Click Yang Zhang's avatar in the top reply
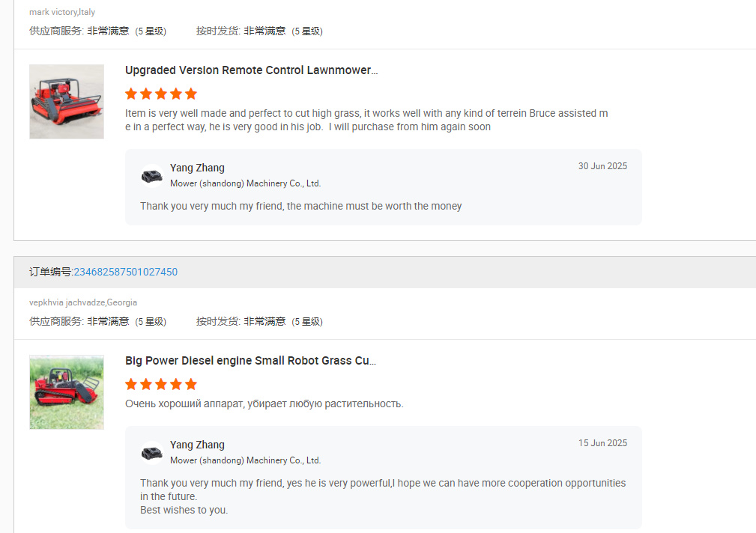 [x=151, y=175]
